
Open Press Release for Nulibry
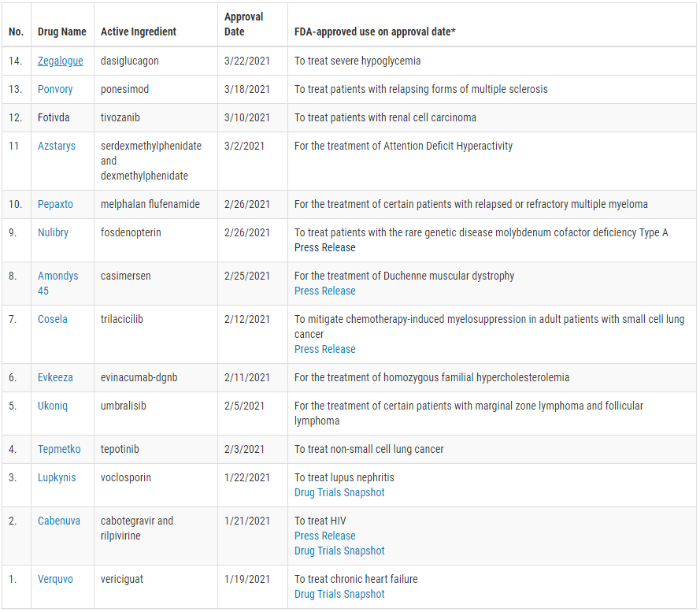(324, 247)
